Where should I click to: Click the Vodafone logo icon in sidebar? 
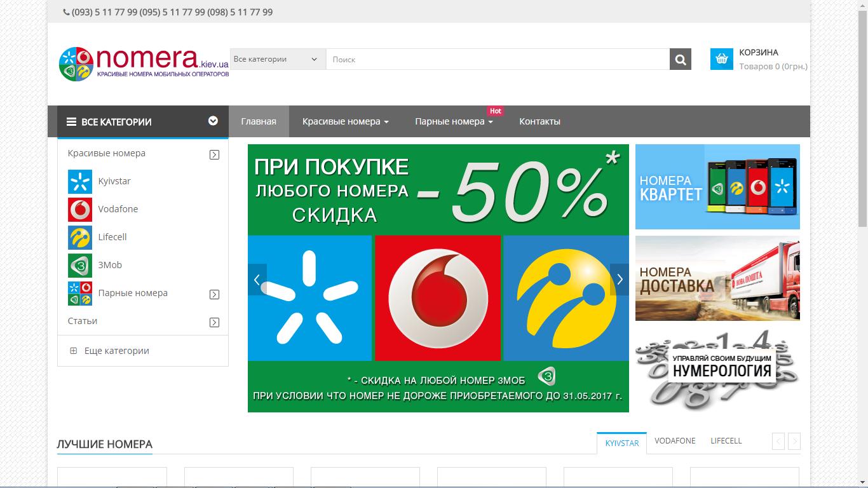click(80, 210)
